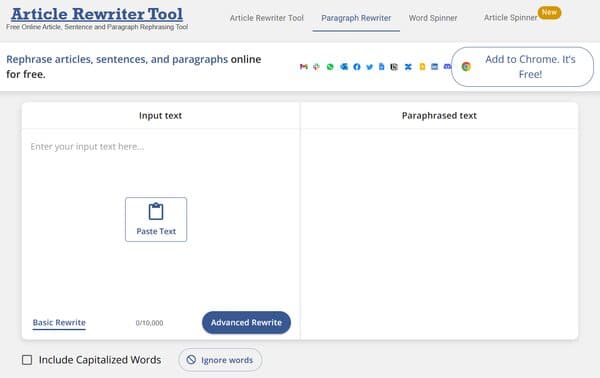Click the Free Online Article tagline text
Viewport: 600px width, 378px height.
[x=97, y=27]
